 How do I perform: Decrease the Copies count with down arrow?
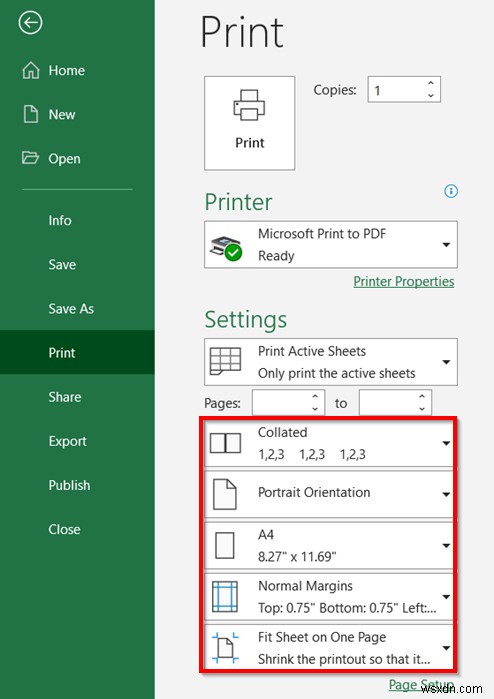431,95
